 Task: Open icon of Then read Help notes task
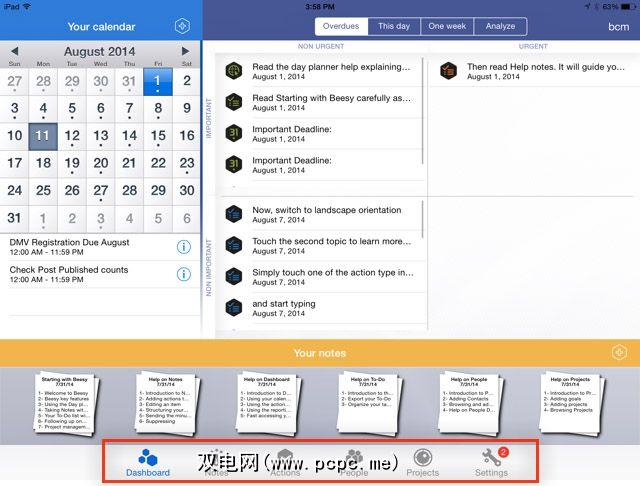point(448,71)
